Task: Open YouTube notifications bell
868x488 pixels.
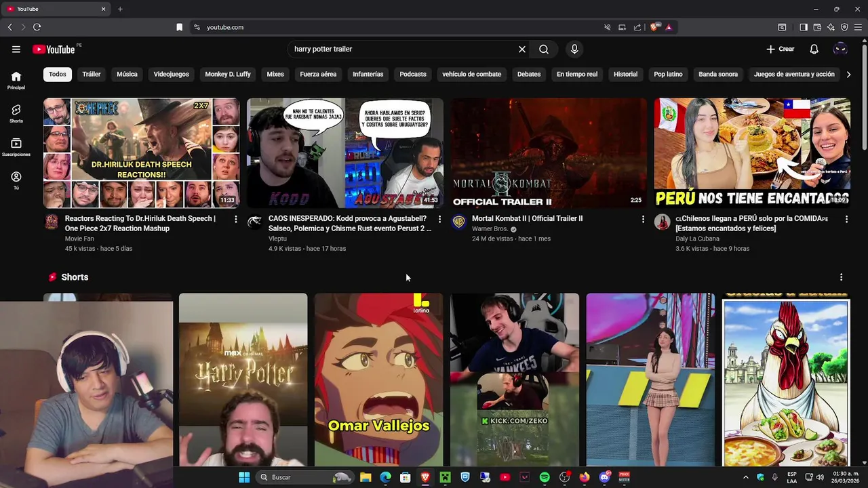Action: (x=814, y=49)
